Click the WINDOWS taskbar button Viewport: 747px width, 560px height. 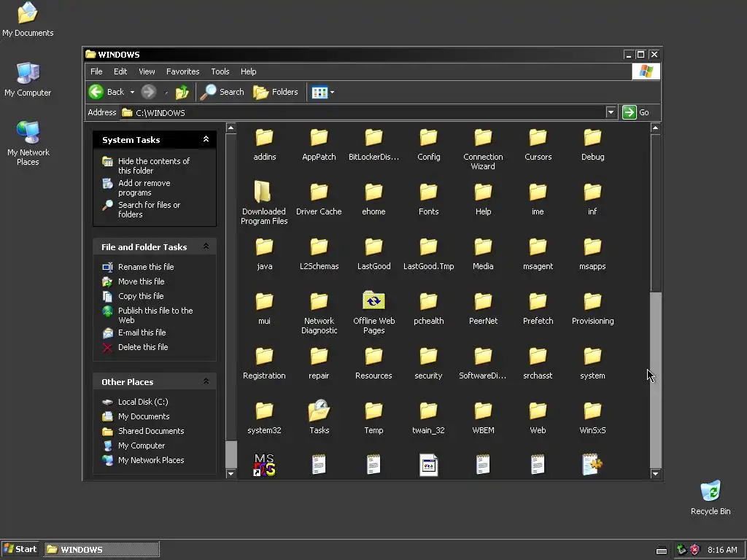[x=102, y=549]
